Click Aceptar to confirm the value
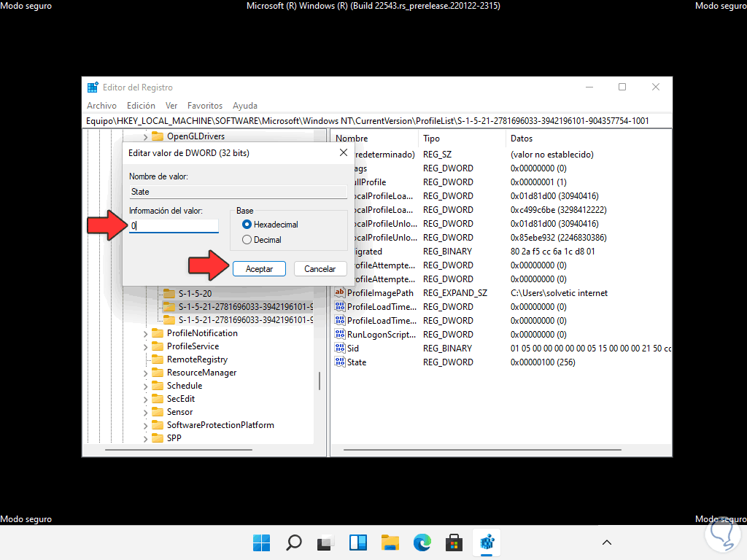Image resolution: width=747 pixels, height=560 pixels. [x=259, y=268]
